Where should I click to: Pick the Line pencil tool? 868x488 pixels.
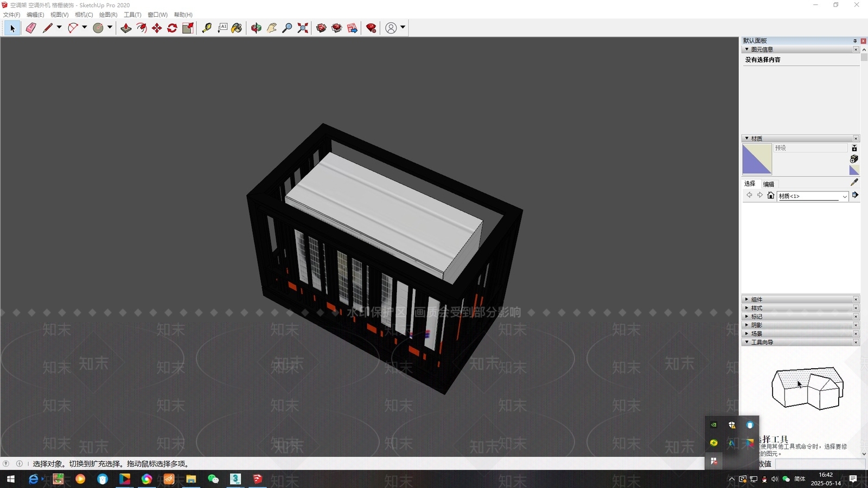48,28
